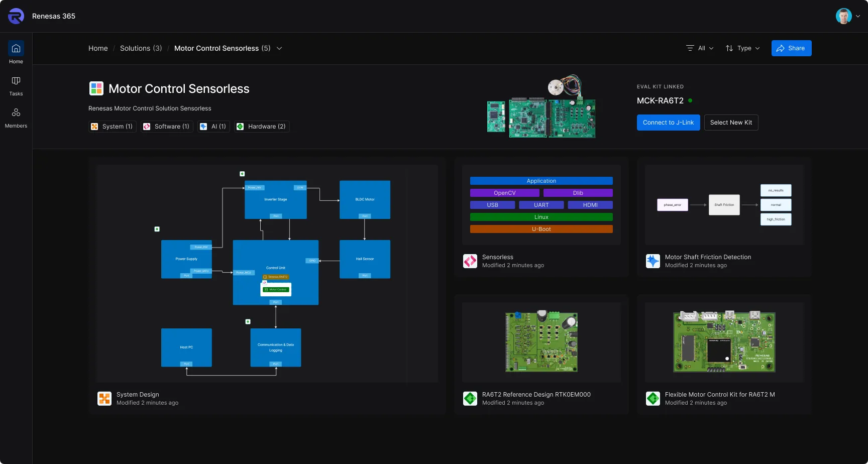Click the Renesas 365 logo icon
The width and height of the screenshot is (868, 464).
coord(16,16)
